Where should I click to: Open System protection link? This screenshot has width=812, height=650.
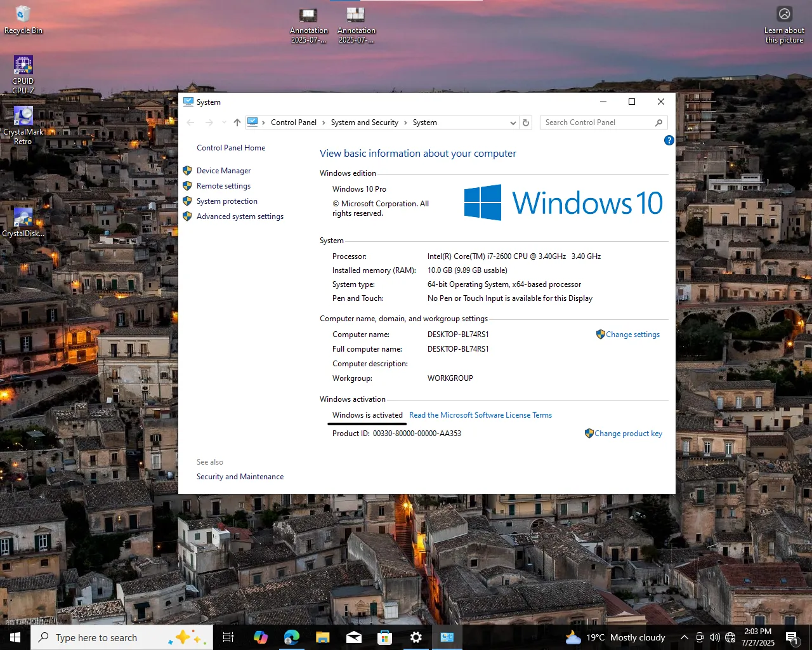226,201
